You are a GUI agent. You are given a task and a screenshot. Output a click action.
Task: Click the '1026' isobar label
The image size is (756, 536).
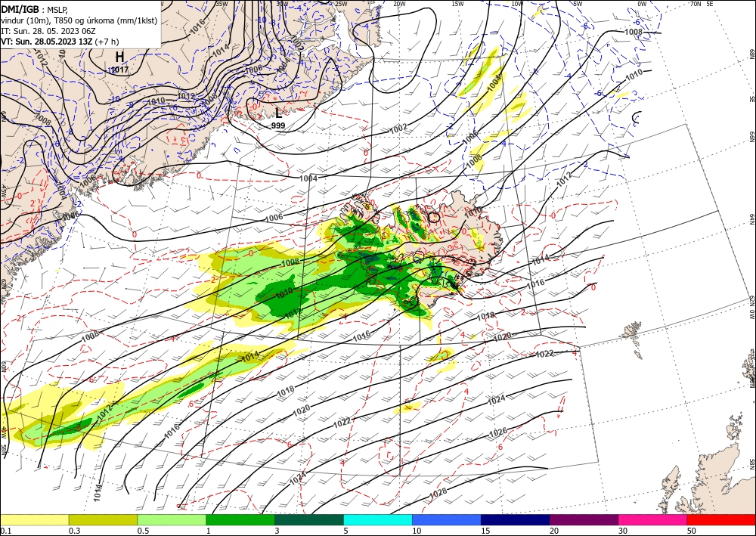498,432
